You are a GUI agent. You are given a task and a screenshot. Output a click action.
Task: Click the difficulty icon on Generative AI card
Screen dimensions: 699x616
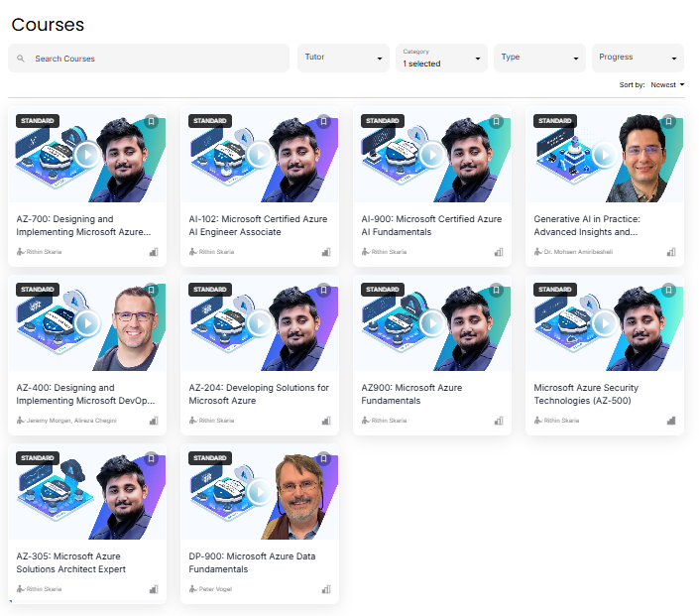pyautogui.click(x=671, y=252)
